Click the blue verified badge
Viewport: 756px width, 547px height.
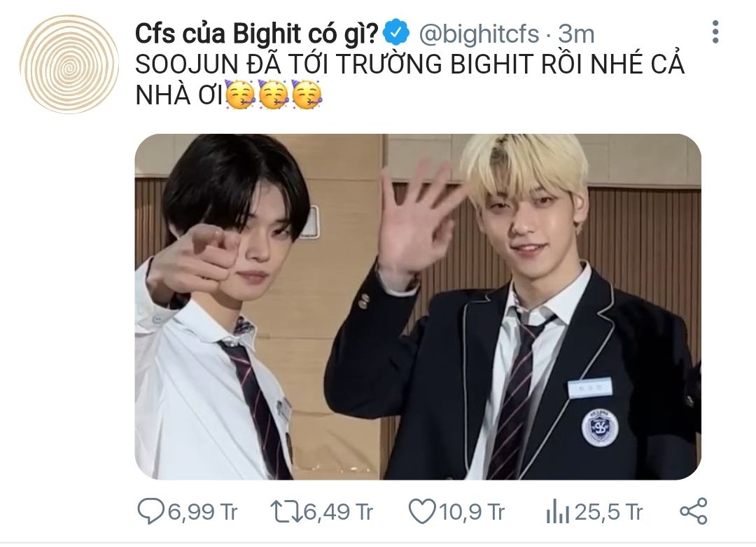pos(395,33)
